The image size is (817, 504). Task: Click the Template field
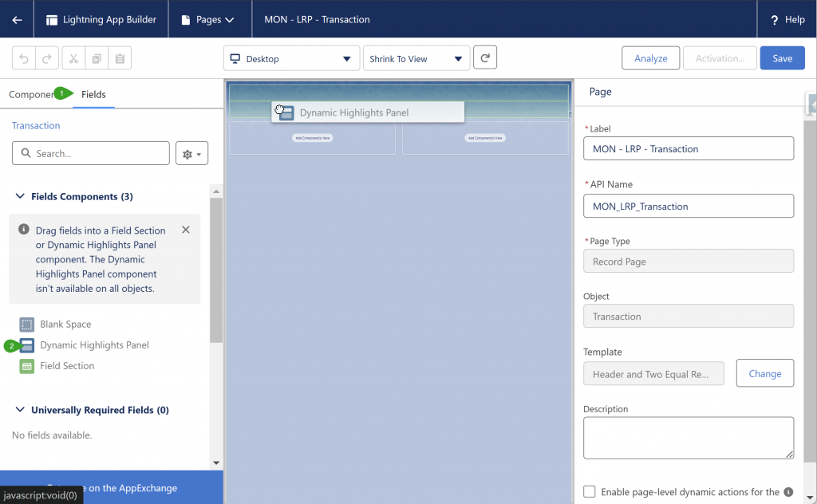(653, 374)
